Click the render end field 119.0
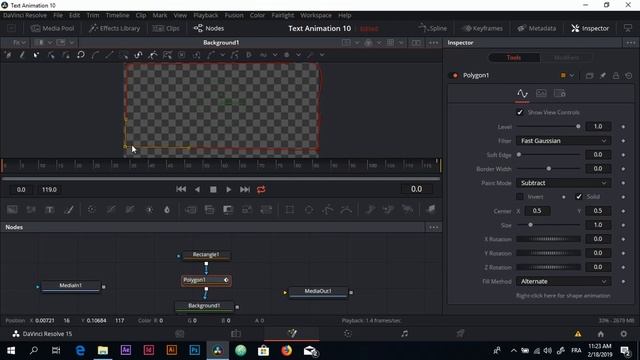Viewport: 640px width, 360px height. coord(49,190)
